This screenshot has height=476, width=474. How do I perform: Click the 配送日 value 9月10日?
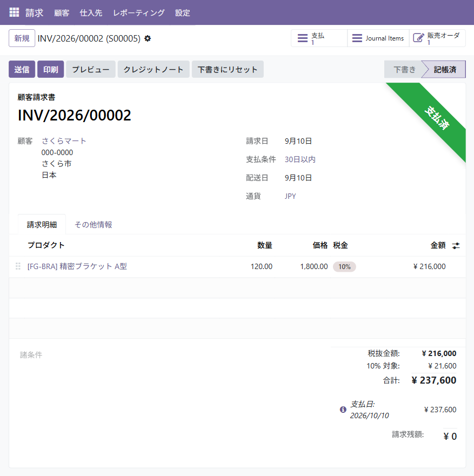[298, 178]
